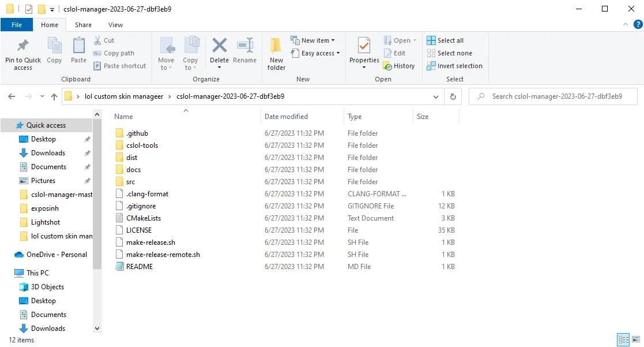Open Quick Access Toolbar customize dropdown
Viewport: 644px width, 347px height.
click(52, 9)
